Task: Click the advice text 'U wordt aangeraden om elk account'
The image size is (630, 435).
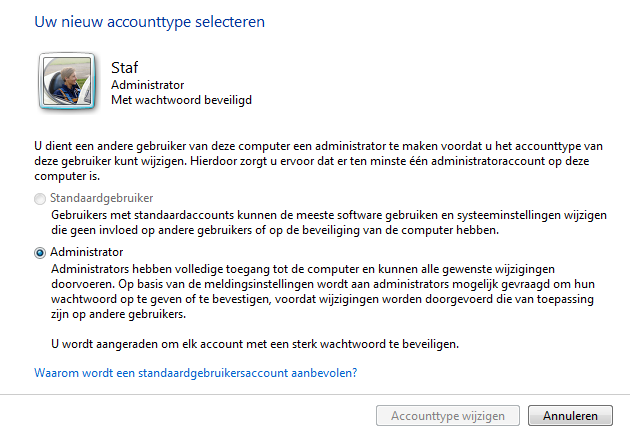Action: [255, 344]
